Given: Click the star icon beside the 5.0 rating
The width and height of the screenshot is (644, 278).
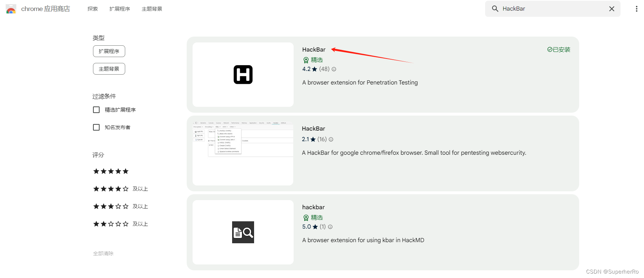Looking at the screenshot, I should 315,227.
